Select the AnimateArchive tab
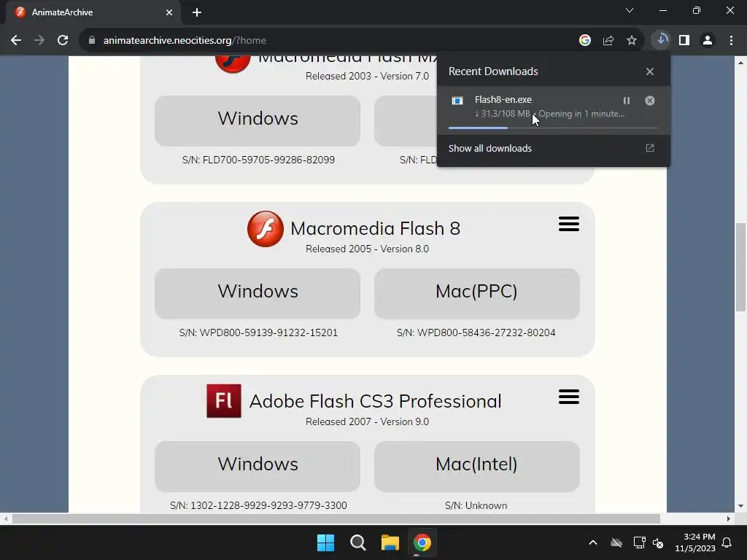The width and height of the screenshot is (747, 560). point(93,12)
